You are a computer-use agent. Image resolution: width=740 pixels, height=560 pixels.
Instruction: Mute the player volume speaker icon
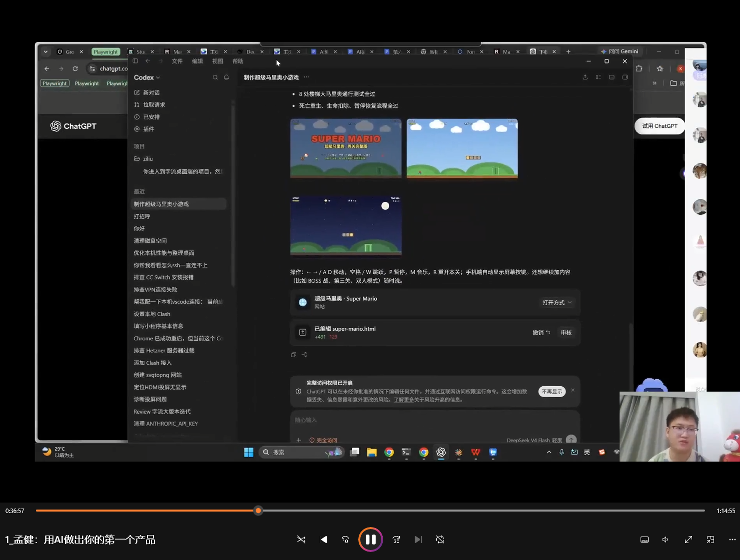click(665, 540)
